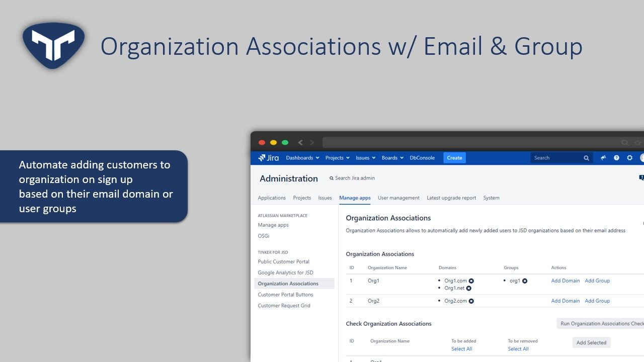Select the Manage apps tab

pyautogui.click(x=355, y=198)
